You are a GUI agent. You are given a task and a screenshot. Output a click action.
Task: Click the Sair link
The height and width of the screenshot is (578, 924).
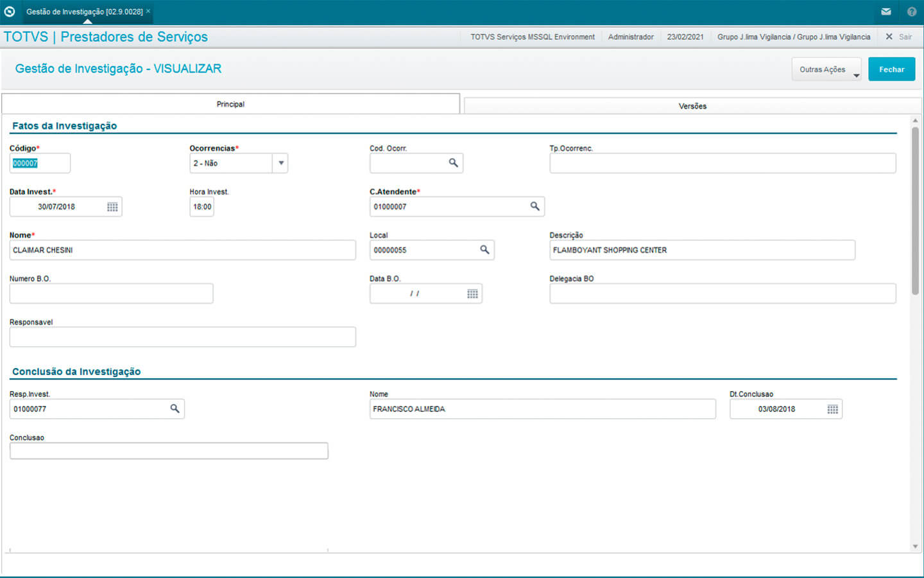click(x=904, y=37)
